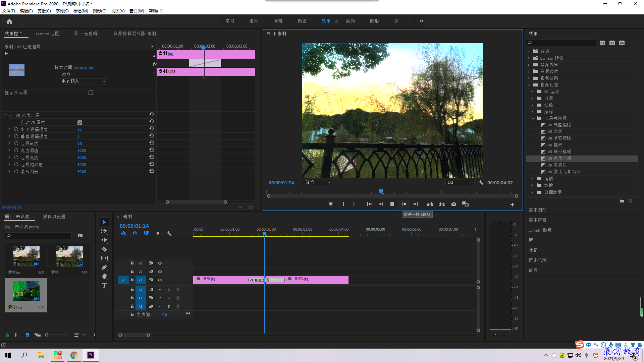Collapse the 视频过渡 folder
Image resolution: width=644 pixels, height=362 pixels.
(529, 85)
